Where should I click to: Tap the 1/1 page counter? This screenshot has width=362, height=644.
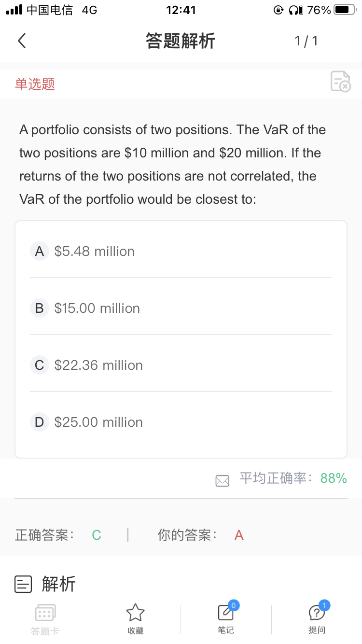click(306, 41)
